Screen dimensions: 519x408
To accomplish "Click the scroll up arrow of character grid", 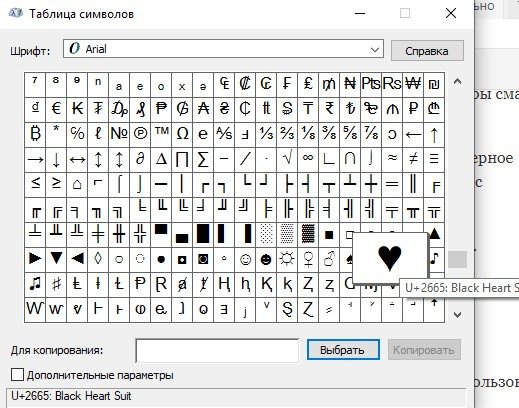I will [457, 82].
